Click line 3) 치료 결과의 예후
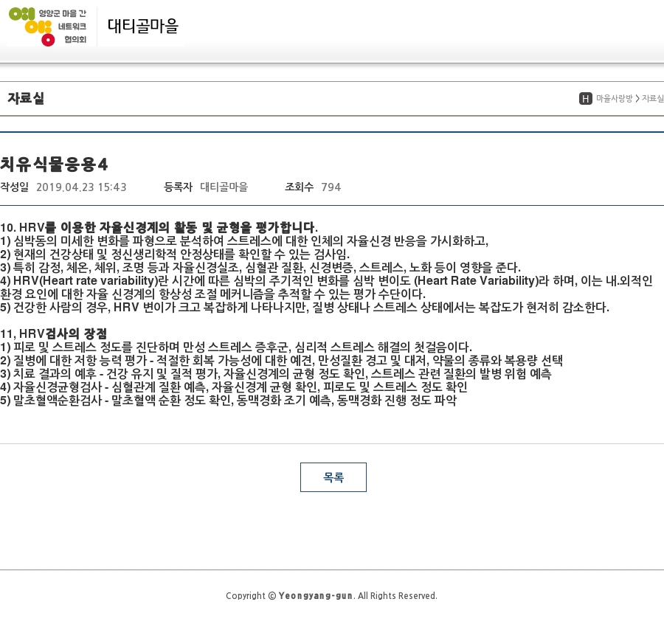Image resolution: width=664 pixels, height=644 pixels. click(x=276, y=373)
